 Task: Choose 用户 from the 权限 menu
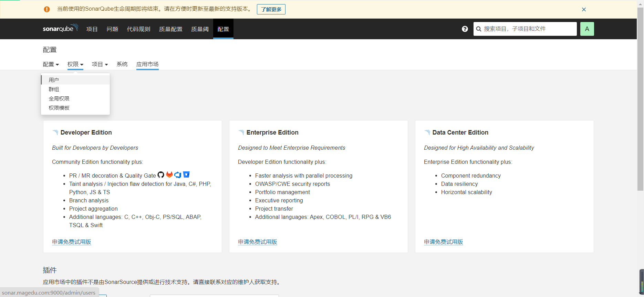pyautogui.click(x=75, y=80)
